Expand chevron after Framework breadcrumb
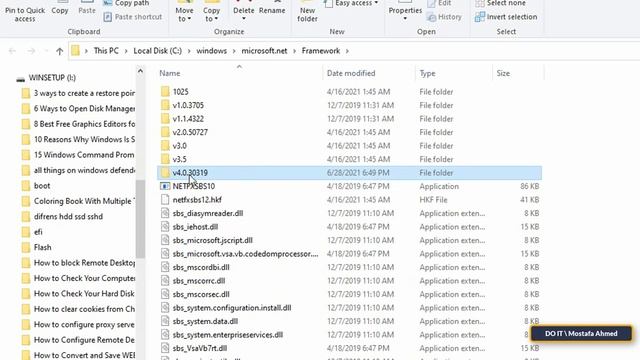The width and height of the screenshot is (640, 360). [347, 51]
